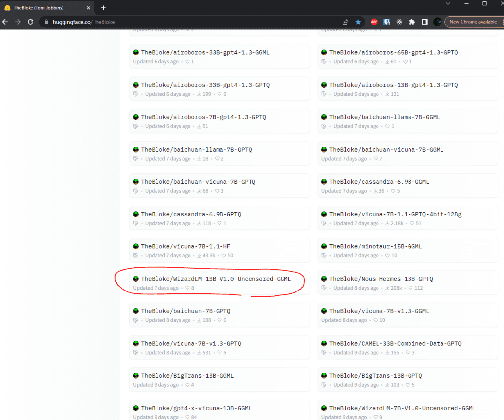Click download icon on airoboros-7B-gpt4-1.3-GPTQ card
This screenshot has width=504, height=420.
[199, 126]
